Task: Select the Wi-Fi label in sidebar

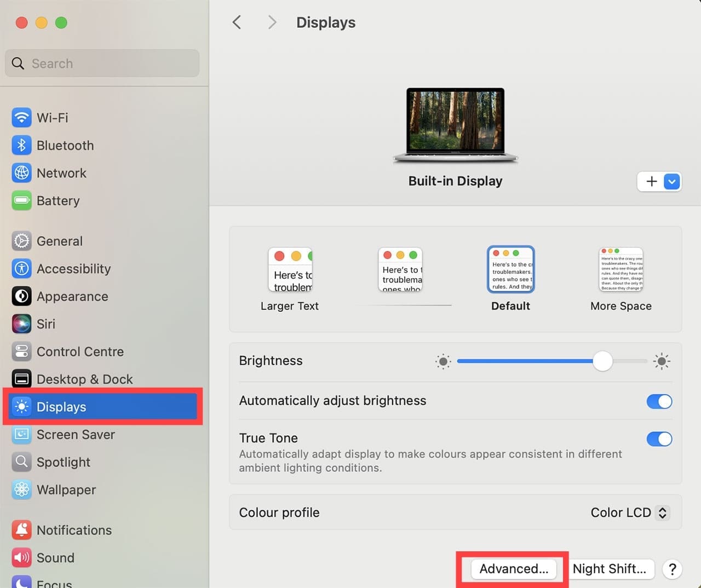Action: tap(53, 118)
